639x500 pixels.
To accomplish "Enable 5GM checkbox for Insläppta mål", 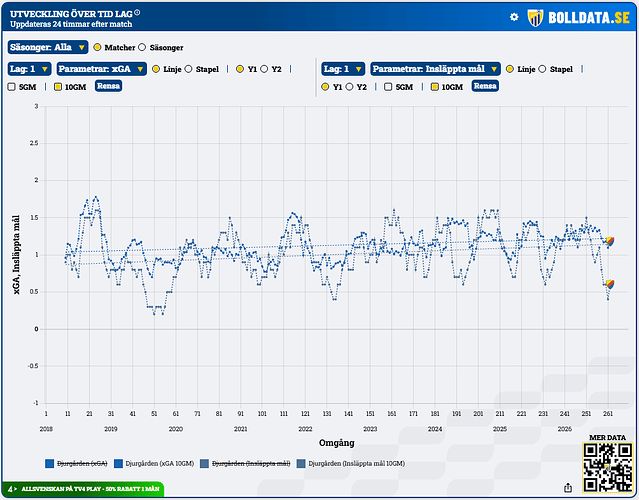I will (x=388, y=87).
